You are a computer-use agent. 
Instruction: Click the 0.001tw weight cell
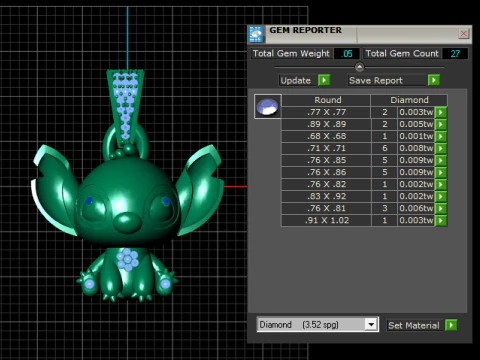tap(416, 136)
